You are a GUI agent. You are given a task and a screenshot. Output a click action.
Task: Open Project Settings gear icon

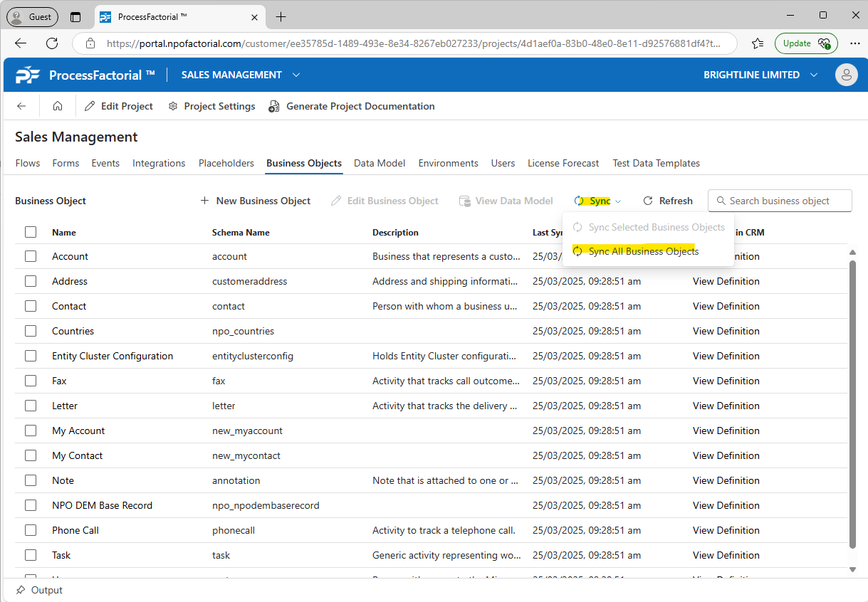173,106
